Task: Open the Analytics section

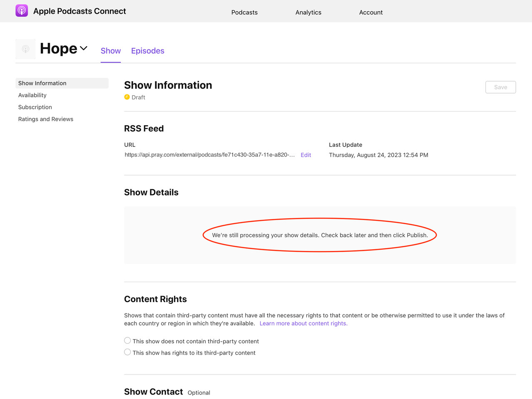Action: click(308, 12)
